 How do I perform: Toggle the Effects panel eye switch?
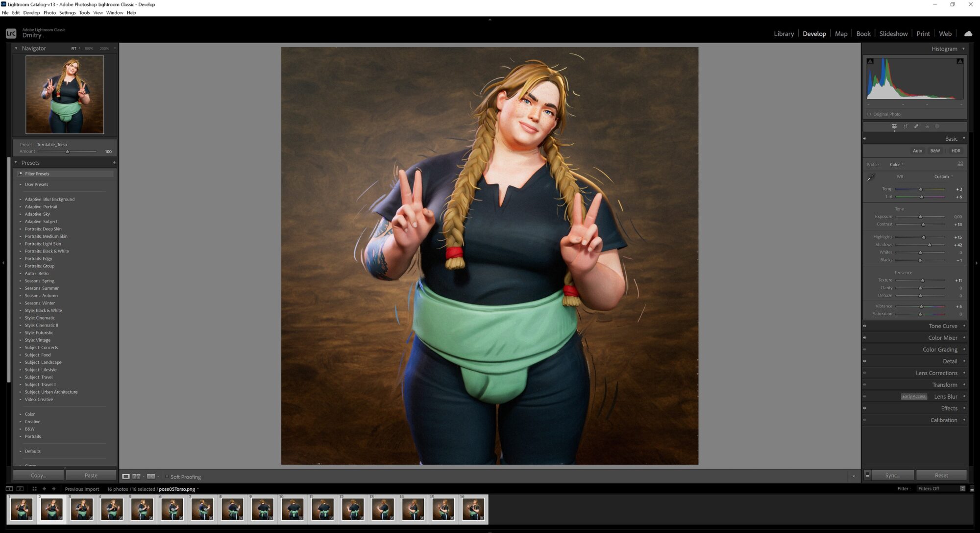(865, 408)
